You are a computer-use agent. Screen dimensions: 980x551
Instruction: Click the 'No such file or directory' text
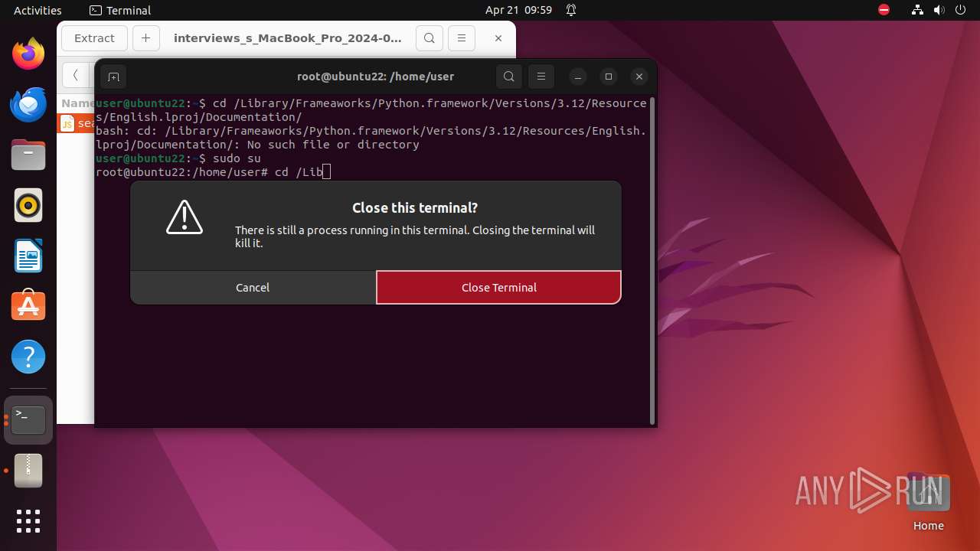click(x=333, y=145)
